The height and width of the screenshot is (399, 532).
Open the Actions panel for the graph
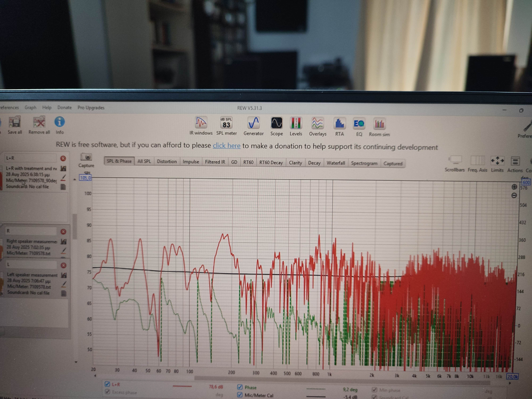pyautogui.click(x=515, y=161)
